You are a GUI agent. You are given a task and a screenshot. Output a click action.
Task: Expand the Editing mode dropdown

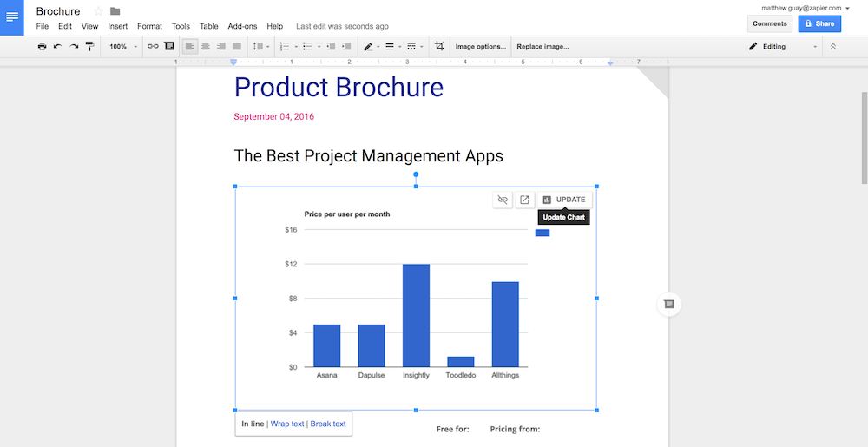coord(783,46)
